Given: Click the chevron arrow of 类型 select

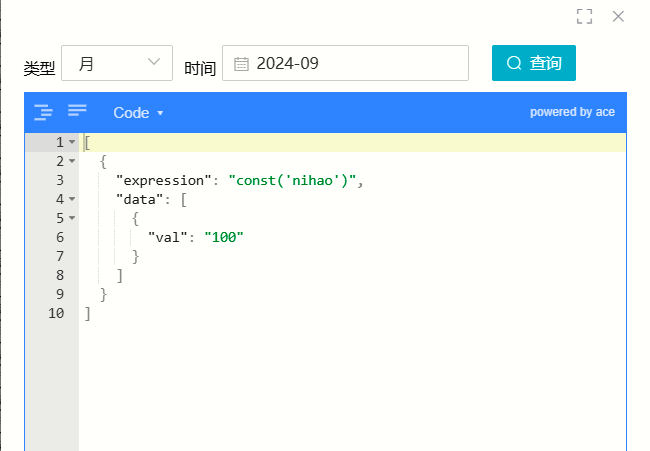Looking at the screenshot, I should click(154, 62).
